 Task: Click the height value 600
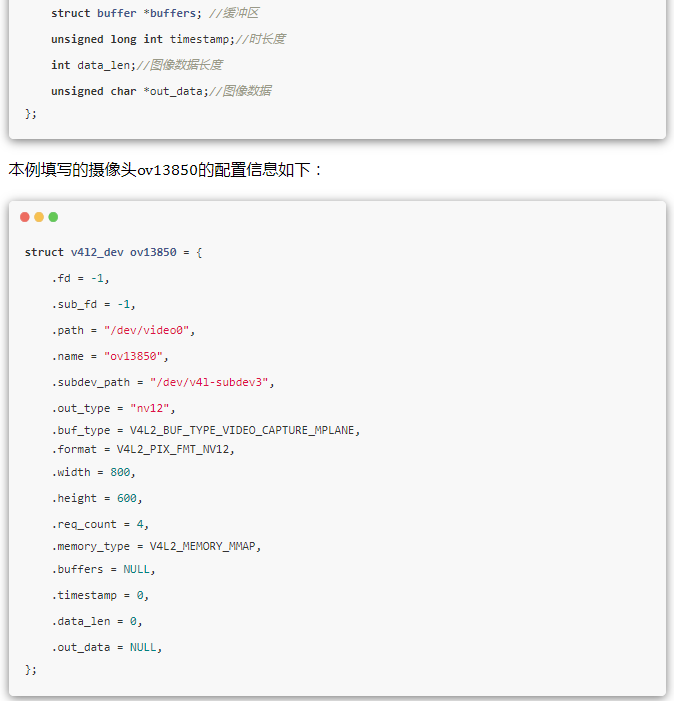(x=126, y=498)
